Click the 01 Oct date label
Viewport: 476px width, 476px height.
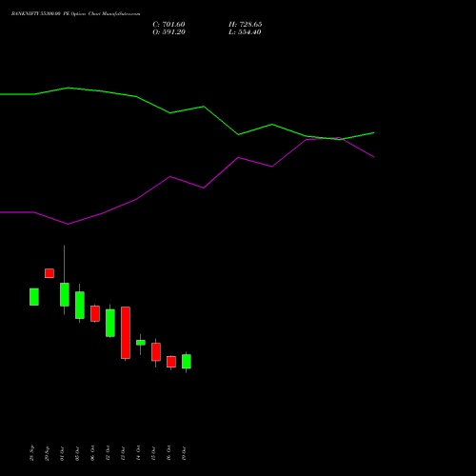62,453
